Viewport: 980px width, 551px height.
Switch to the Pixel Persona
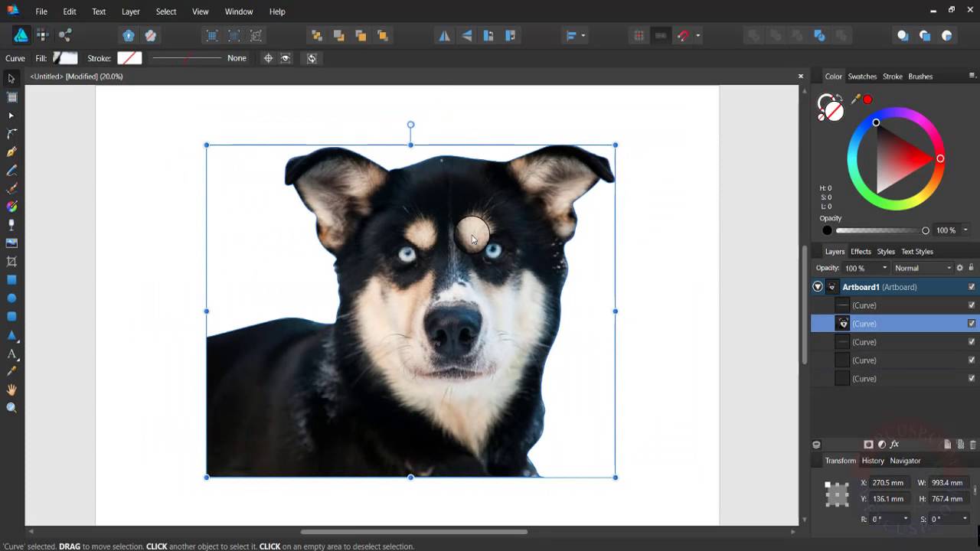point(43,35)
